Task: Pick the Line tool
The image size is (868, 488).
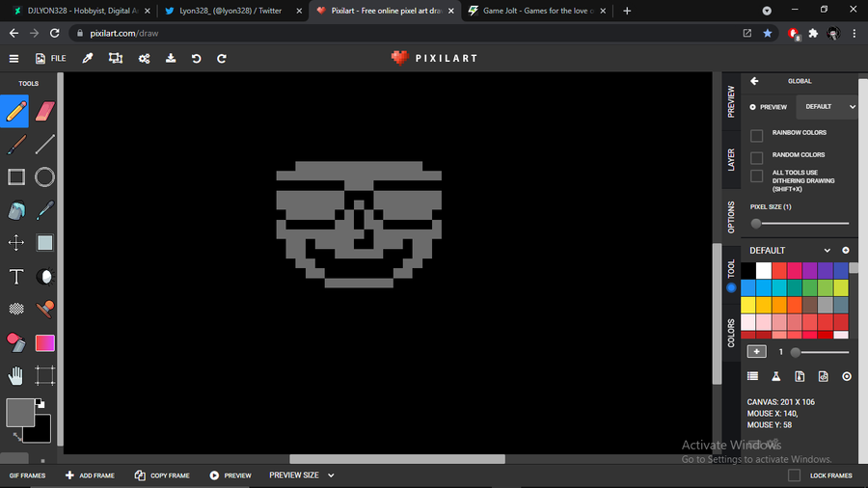Action: (x=44, y=145)
